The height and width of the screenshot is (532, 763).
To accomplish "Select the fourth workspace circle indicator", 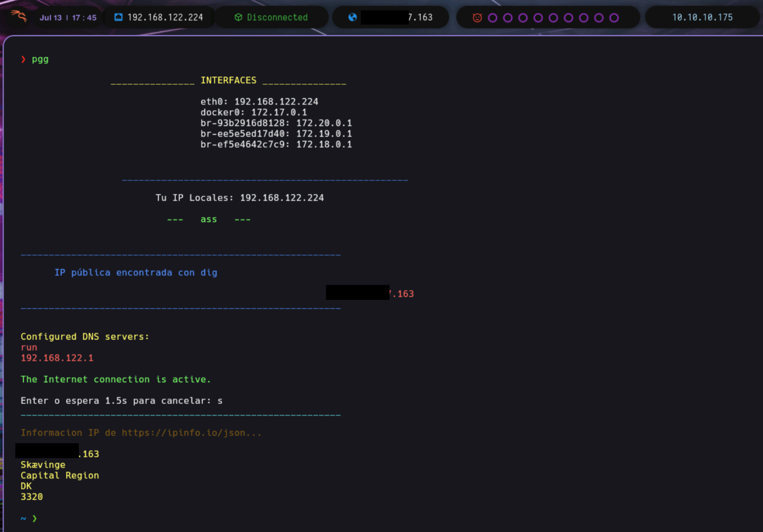I will [x=538, y=18].
